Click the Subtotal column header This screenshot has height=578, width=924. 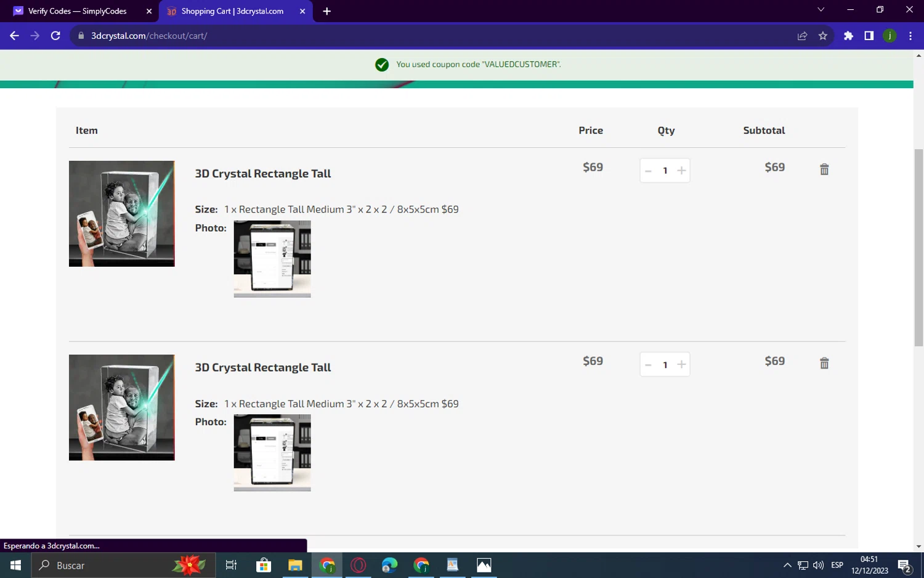pyautogui.click(x=764, y=131)
